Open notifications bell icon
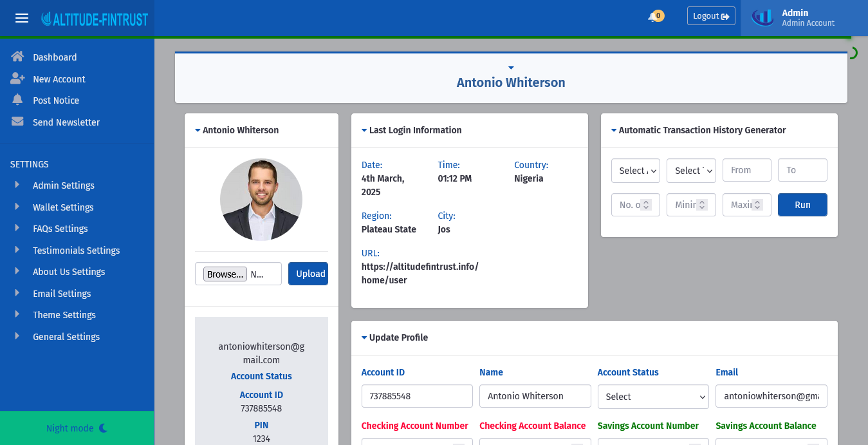 pos(653,17)
